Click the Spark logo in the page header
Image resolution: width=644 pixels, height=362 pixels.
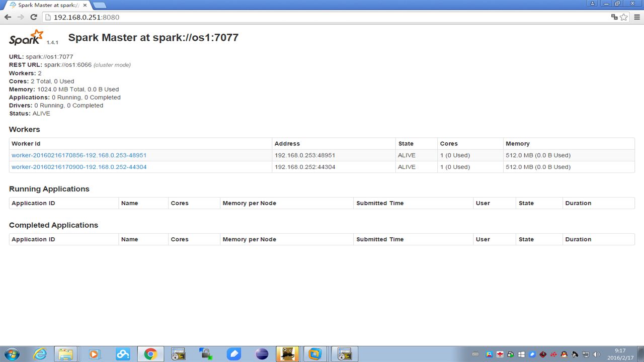click(x=26, y=38)
